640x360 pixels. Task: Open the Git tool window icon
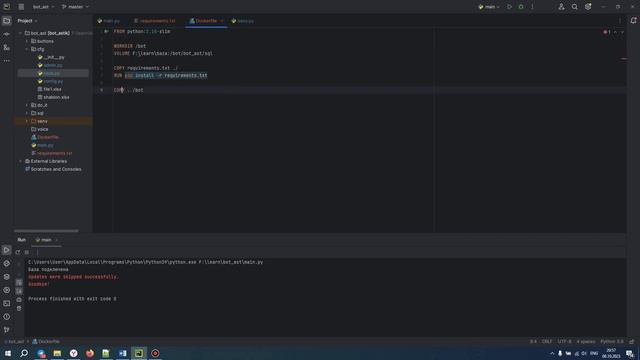7,330
